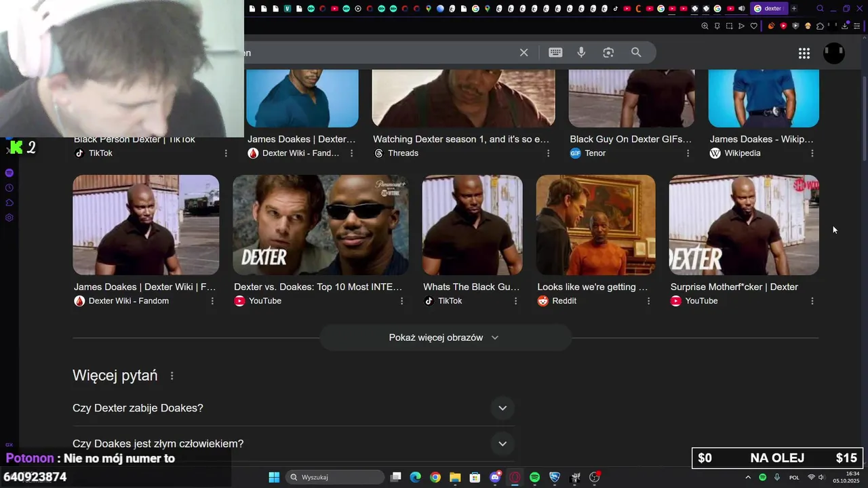Click 'Pokaż więcej obrazów' button
The height and width of the screenshot is (488, 868).
tap(445, 338)
